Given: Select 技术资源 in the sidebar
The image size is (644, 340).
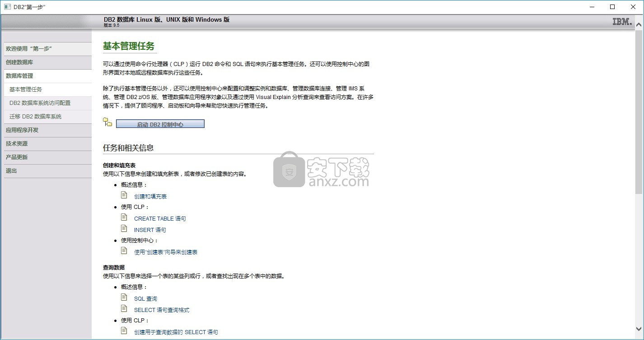Looking at the screenshot, I should pos(48,144).
